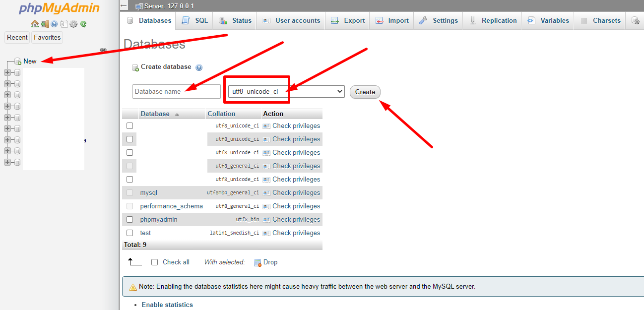Expand the first database tree node
Screen dimensions: 644x310
pyautogui.click(x=7, y=72)
